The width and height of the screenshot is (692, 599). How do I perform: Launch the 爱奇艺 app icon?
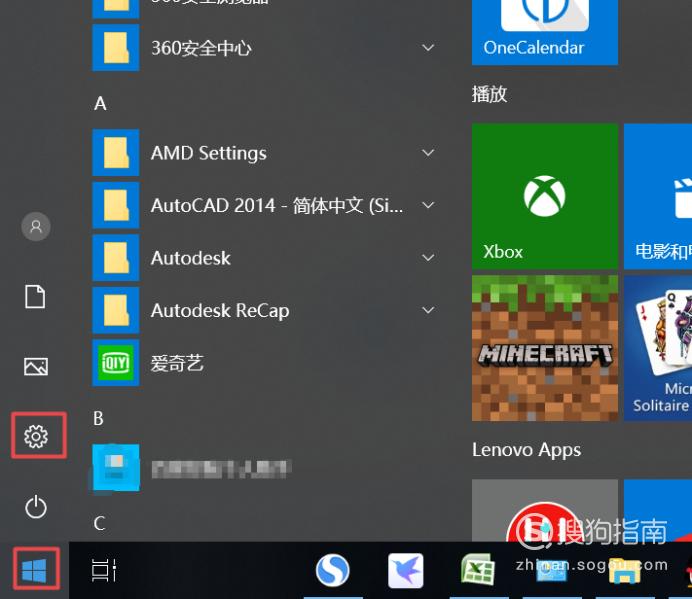[116, 363]
